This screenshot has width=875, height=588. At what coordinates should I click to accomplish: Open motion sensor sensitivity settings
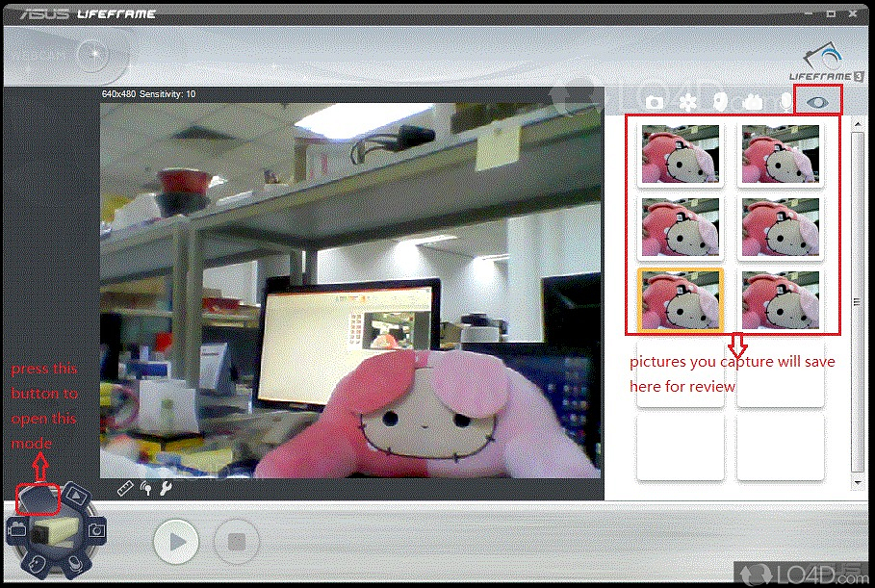point(146,489)
